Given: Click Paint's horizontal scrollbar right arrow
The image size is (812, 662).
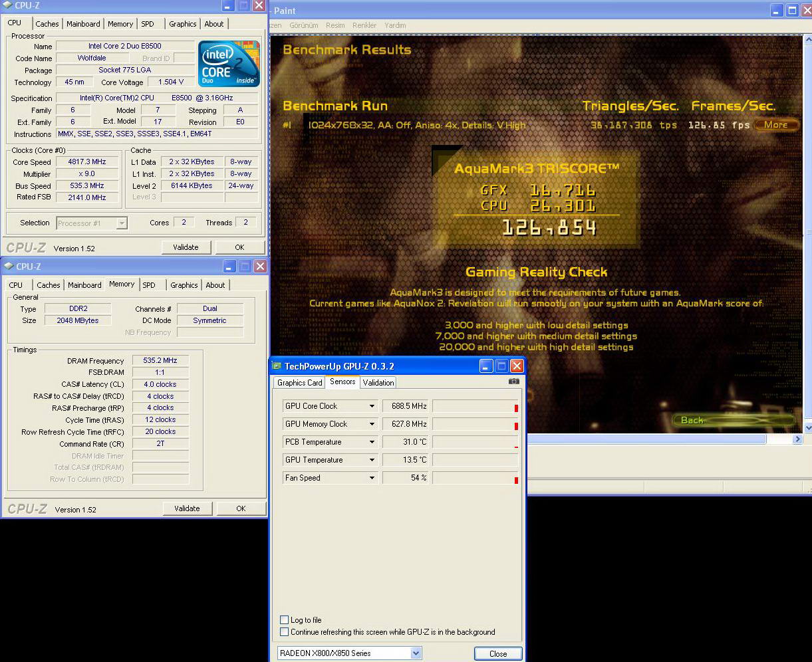Looking at the screenshot, I should pos(798,439).
